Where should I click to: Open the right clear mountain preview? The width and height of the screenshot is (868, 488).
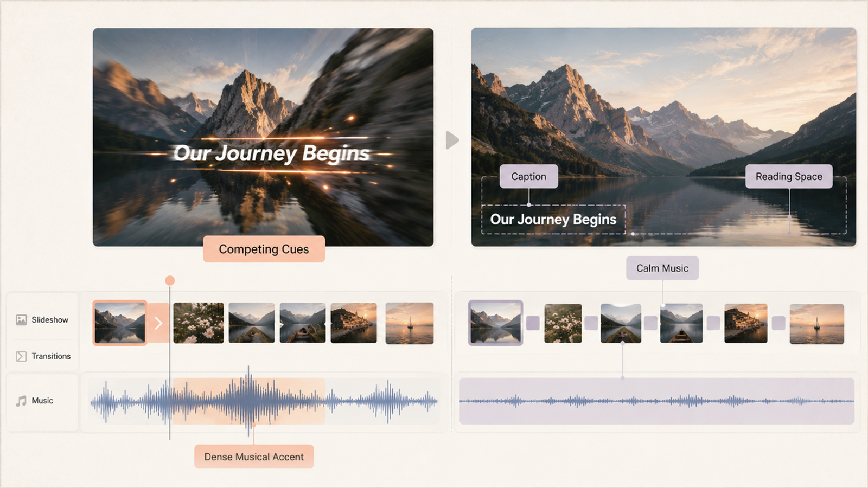coord(663,137)
